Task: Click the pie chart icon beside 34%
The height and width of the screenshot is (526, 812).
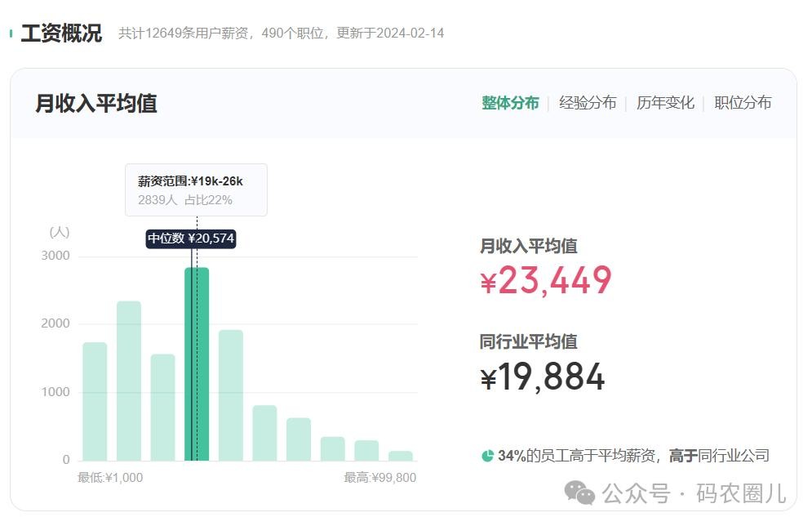Action: click(487, 456)
